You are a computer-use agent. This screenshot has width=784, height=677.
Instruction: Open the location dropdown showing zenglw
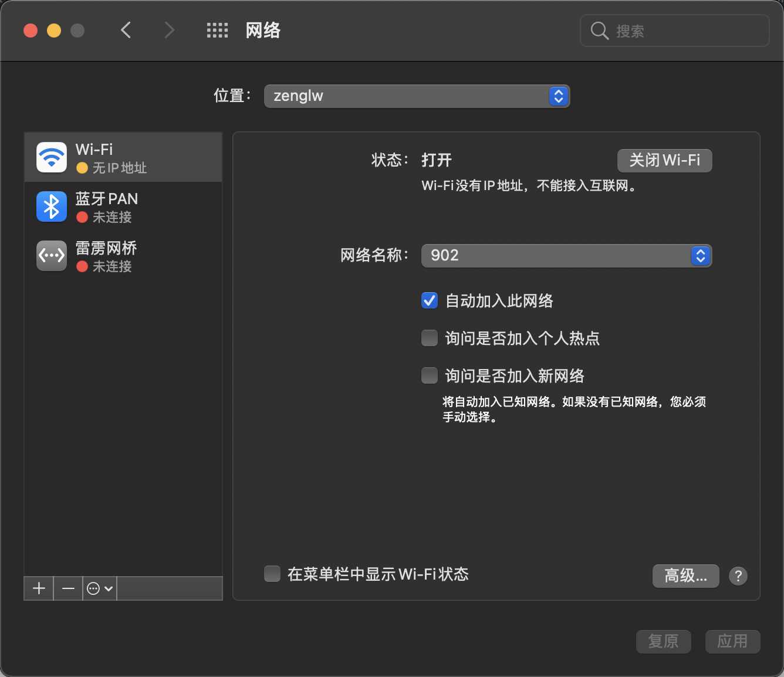pos(417,96)
